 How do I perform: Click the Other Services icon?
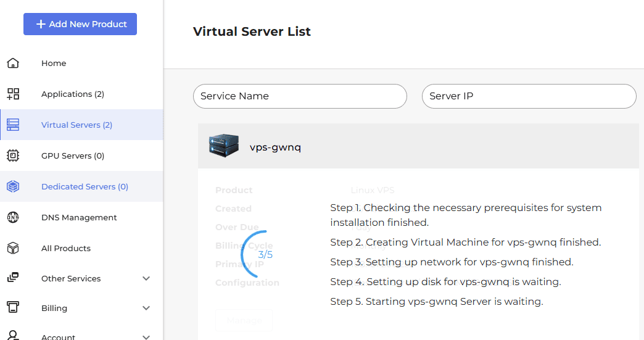tap(13, 278)
